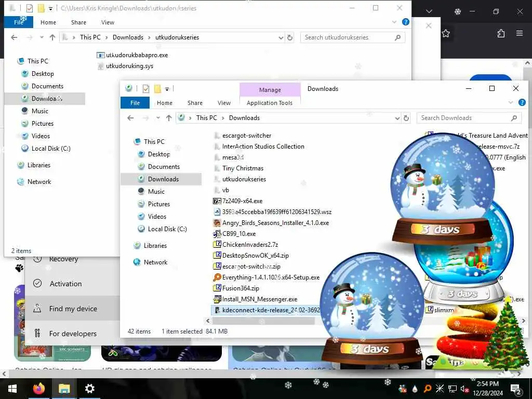
Task: Open Help in the Downloads window
Action: [522, 102]
